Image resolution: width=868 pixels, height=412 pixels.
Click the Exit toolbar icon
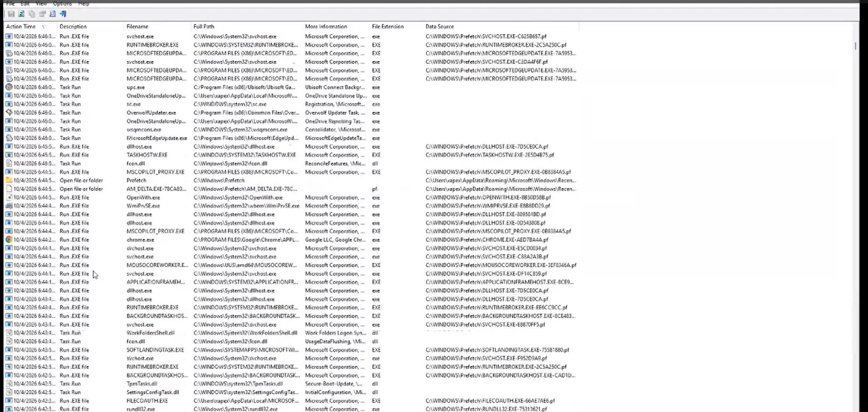[x=63, y=14]
